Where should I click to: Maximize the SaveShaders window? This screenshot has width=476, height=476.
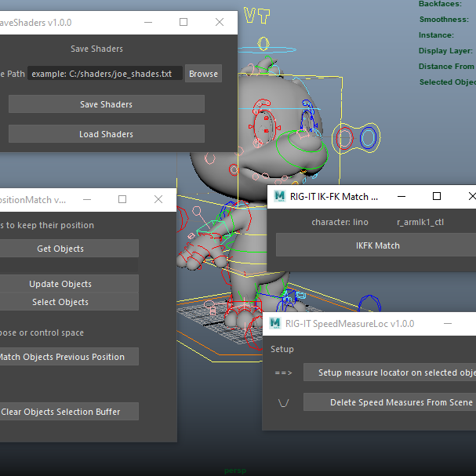183,22
